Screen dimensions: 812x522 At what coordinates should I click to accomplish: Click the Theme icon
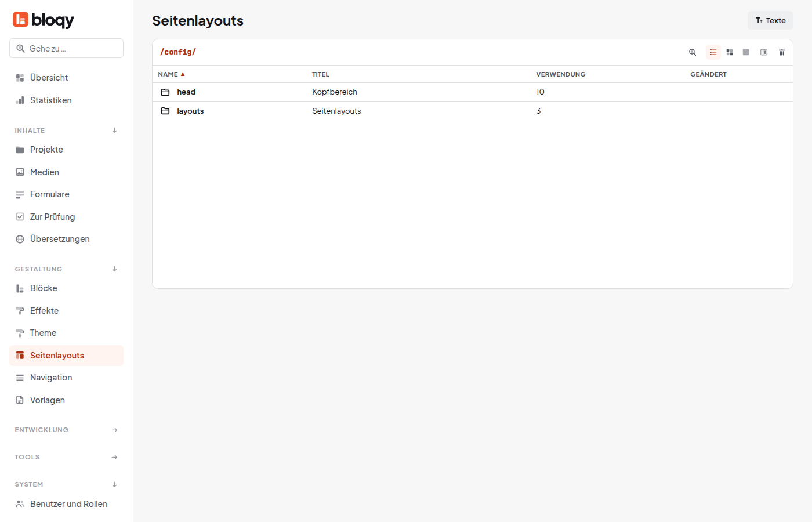pyautogui.click(x=20, y=333)
